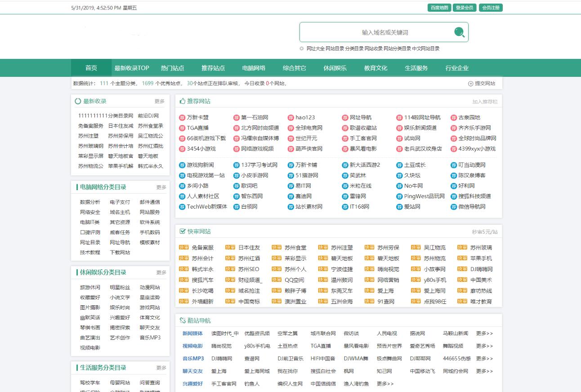Click the green magnifier search icon
The height and width of the screenshot is (392, 581).
[459, 32]
